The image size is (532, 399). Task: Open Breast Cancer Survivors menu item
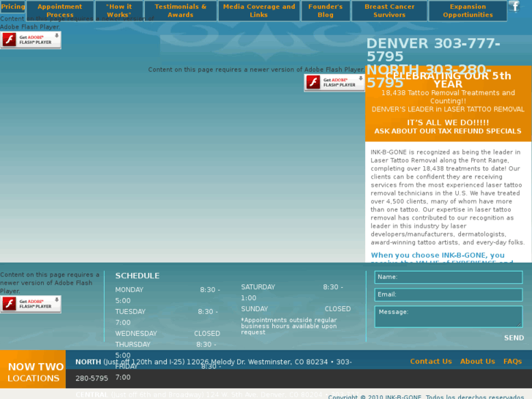pos(389,10)
